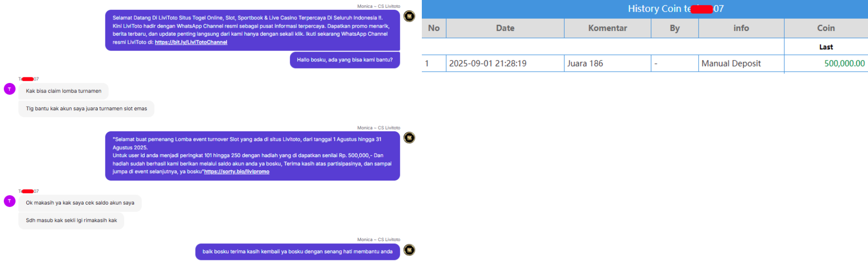Screen dimensions: 868x265
Task: Click row number '1' in the history table
Action: (434, 63)
